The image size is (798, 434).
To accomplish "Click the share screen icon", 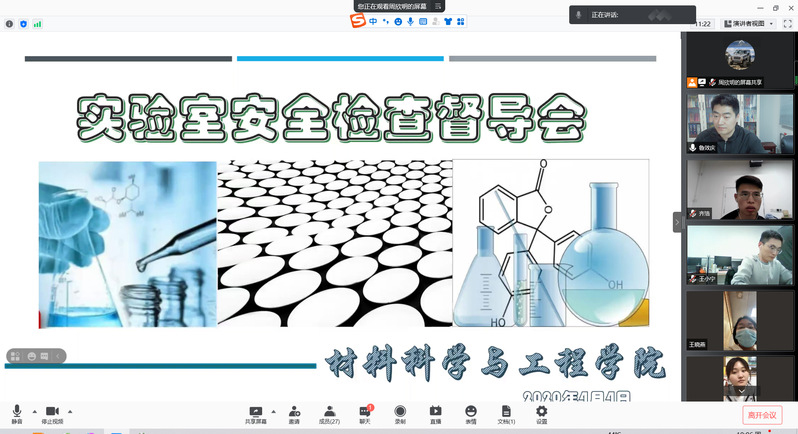I will pos(255,412).
